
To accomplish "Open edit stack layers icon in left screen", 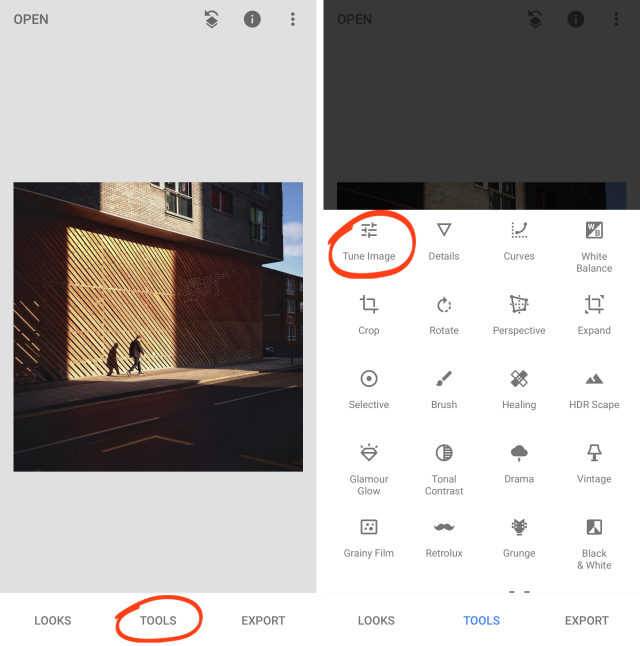I will point(211,19).
